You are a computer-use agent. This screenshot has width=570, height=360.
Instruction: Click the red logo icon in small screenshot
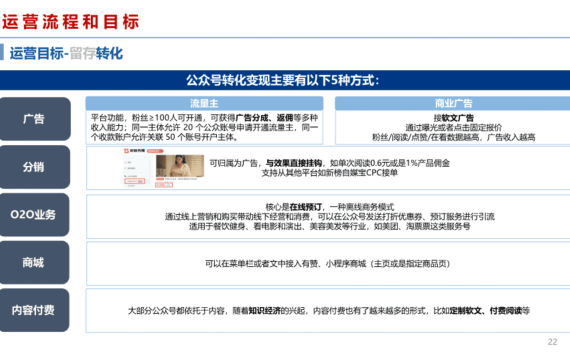point(127,151)
